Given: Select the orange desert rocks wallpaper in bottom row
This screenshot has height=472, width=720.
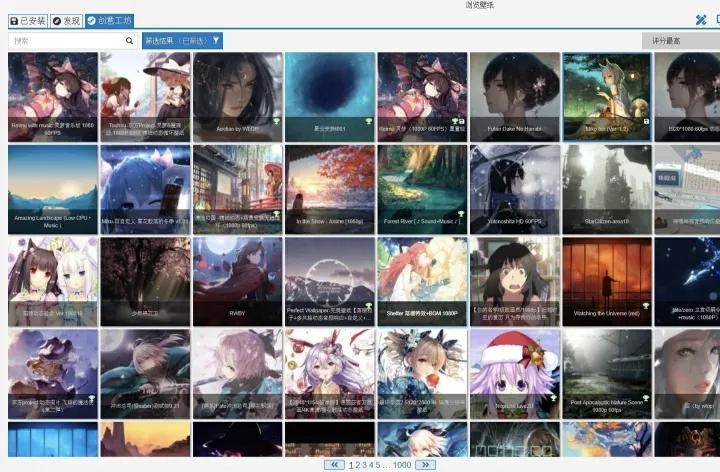Looking at the screenshot, I should click(x=145, y=439).
